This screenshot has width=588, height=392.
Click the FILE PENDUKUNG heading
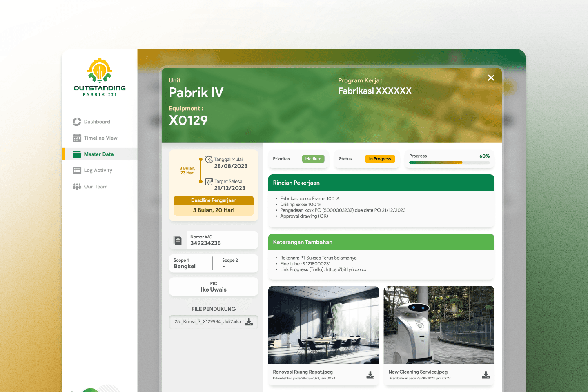tap(214, 309)
